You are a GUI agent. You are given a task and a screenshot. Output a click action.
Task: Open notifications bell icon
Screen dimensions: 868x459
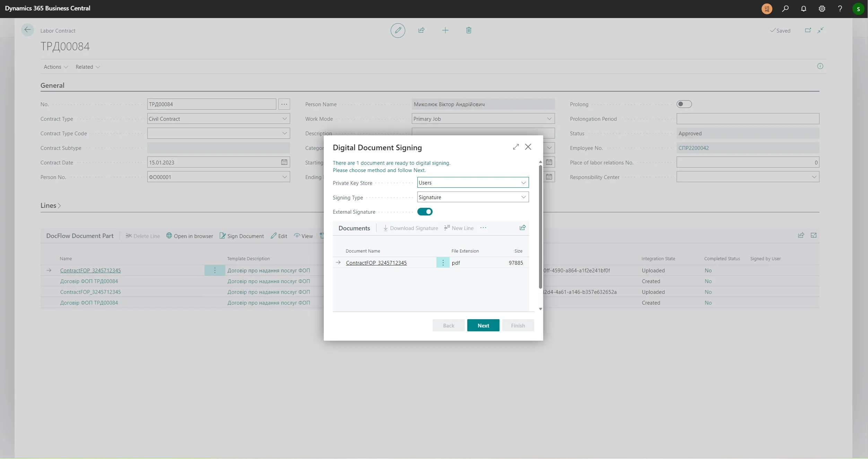click(x=804, y=9)
